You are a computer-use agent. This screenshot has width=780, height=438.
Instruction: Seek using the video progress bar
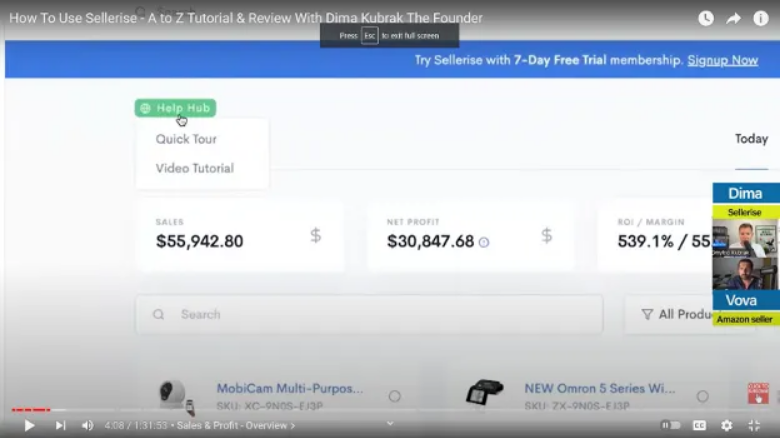tap(390, 410)
